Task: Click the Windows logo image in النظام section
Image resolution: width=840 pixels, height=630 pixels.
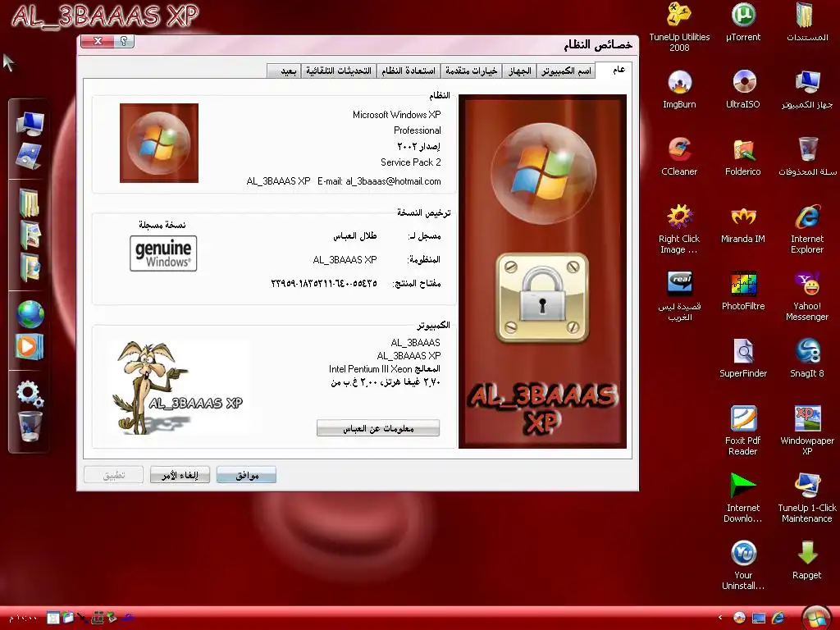Action: (x=159, y=143)
